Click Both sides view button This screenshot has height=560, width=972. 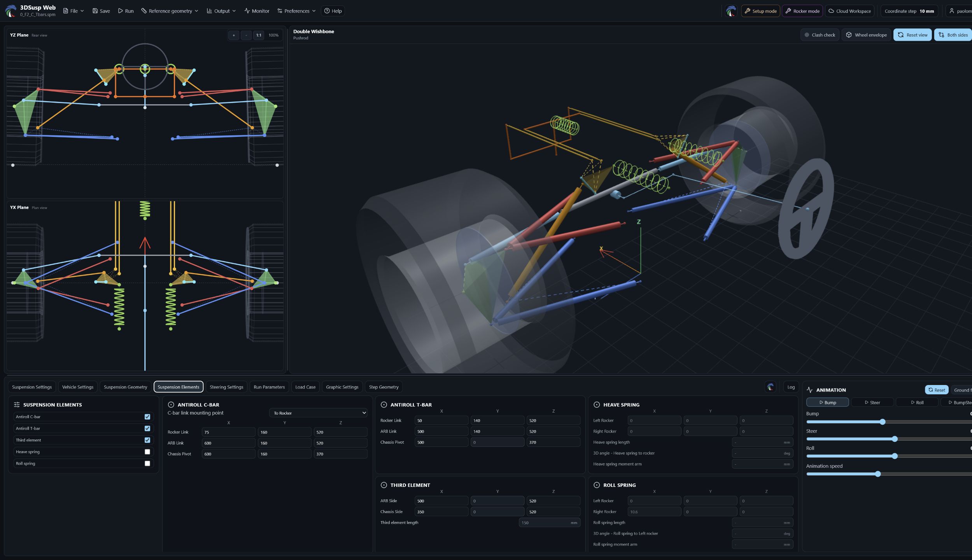pos(953,35)
